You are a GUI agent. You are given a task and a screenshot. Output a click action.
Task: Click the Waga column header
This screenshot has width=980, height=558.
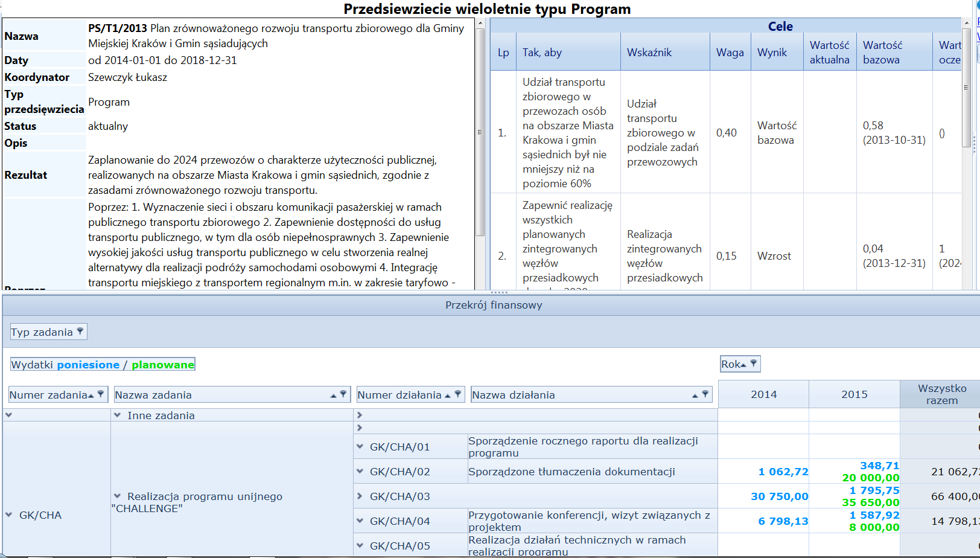pos(730,53)
